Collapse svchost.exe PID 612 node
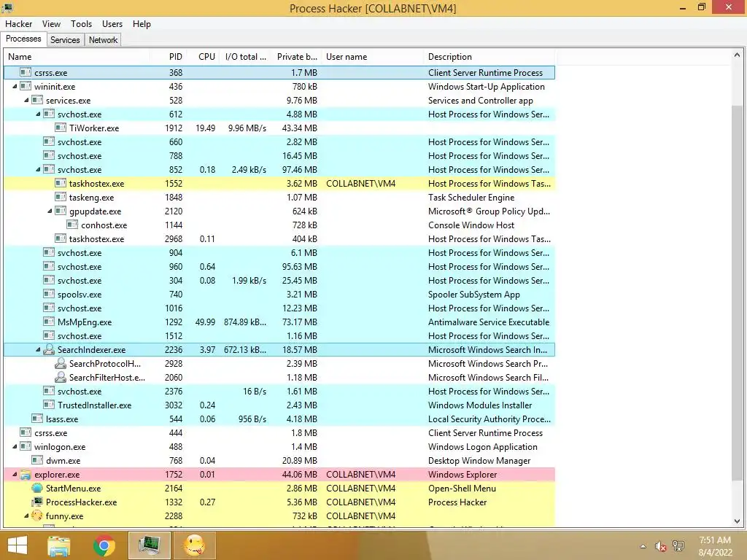 click(x=38, y=114)
